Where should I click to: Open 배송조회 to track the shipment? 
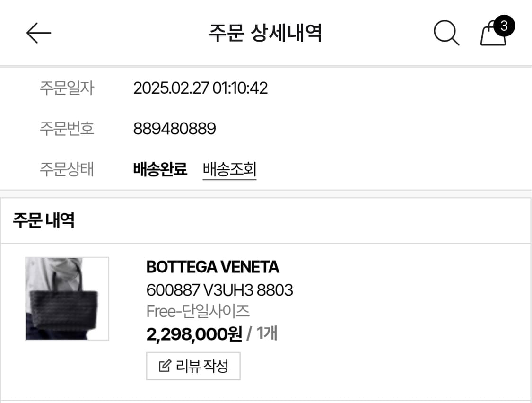point(229,169)
